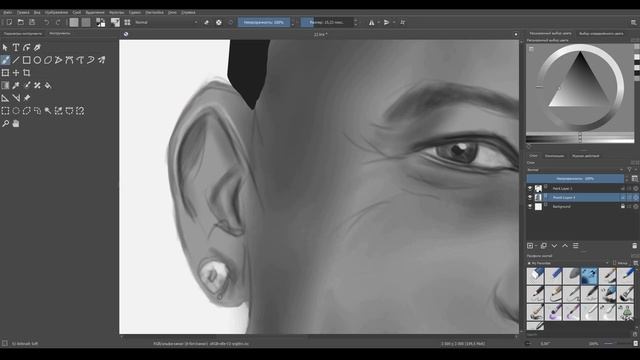This screenshot has width=640, height=360.
Task: Toggle Eraser mode in the toolbar
Action: (x=207, y=22)
